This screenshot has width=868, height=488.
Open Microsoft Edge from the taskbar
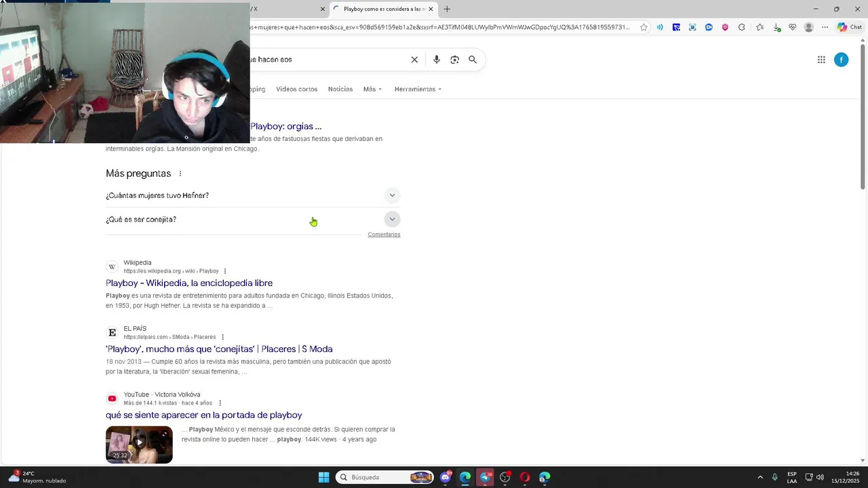[465, 477]
